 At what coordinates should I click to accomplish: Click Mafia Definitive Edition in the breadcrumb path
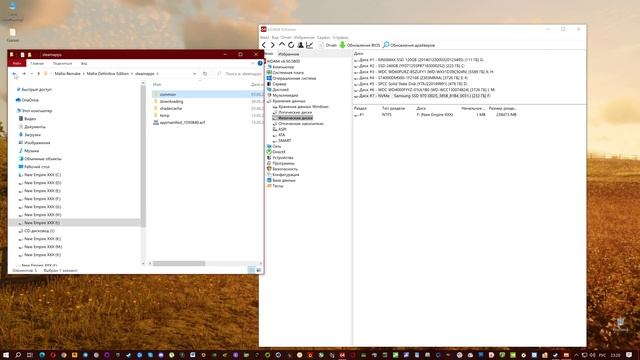point(108,74)
